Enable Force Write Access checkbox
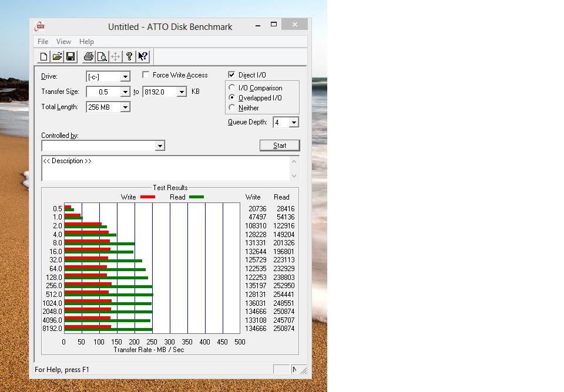The height and width of the screenshot is (392, 564). pos(146,75)
